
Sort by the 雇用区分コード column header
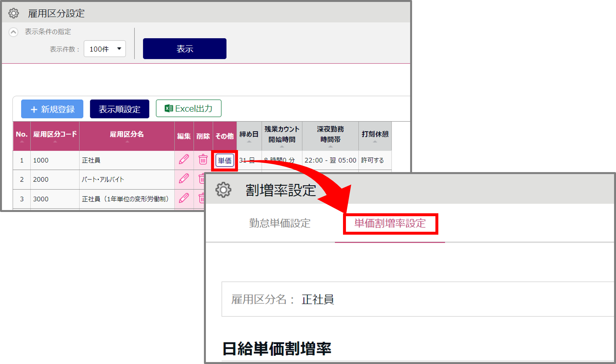55,136
